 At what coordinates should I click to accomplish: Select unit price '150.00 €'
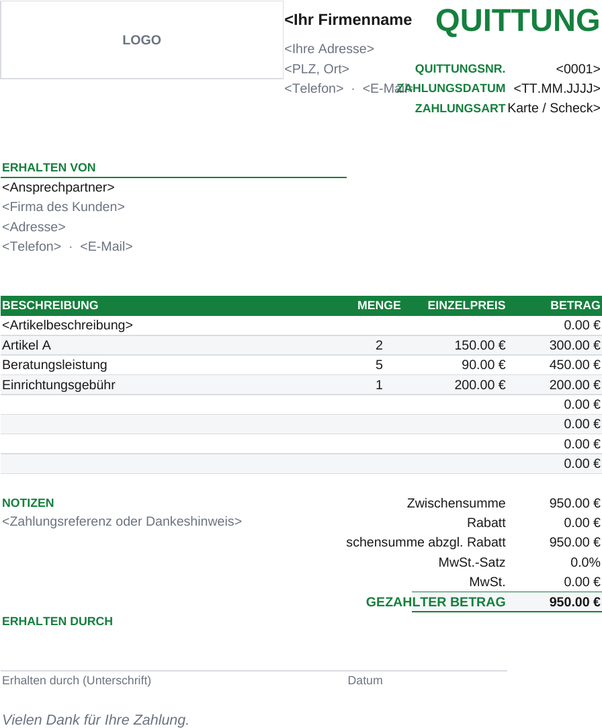[480, 345]
